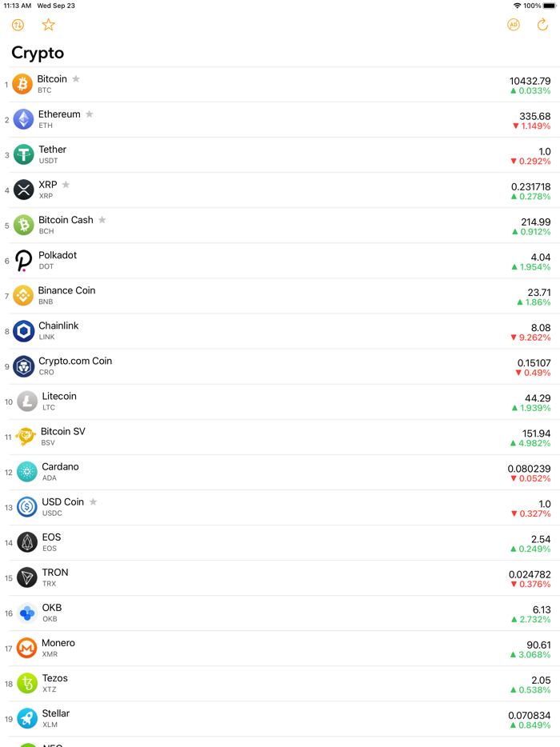The image size is (560, 747).
Task: Click the Tether coin logo
Action: 22,154
